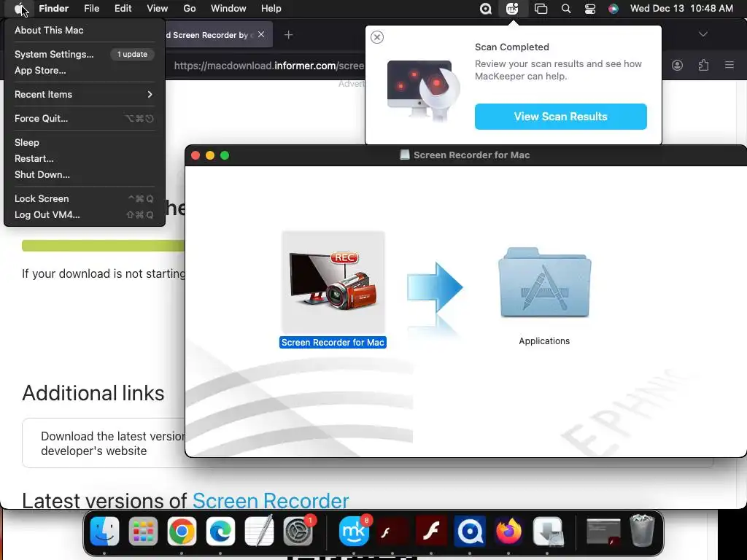Open the installer disk icon in Dock
The width and height of the screenshot is (747, 560).
547,531
